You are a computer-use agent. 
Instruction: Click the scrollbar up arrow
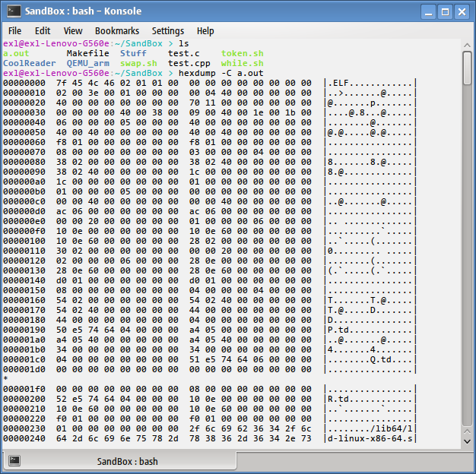point(467,45)
